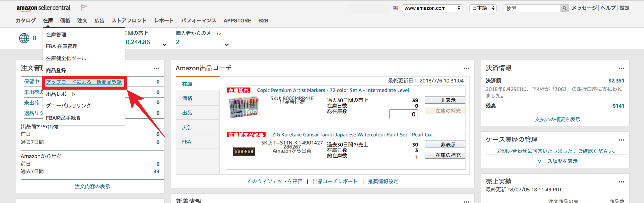Expand the 購入者からのメール chevron
This screenshot has height=203, width=644.
point(227,45)
